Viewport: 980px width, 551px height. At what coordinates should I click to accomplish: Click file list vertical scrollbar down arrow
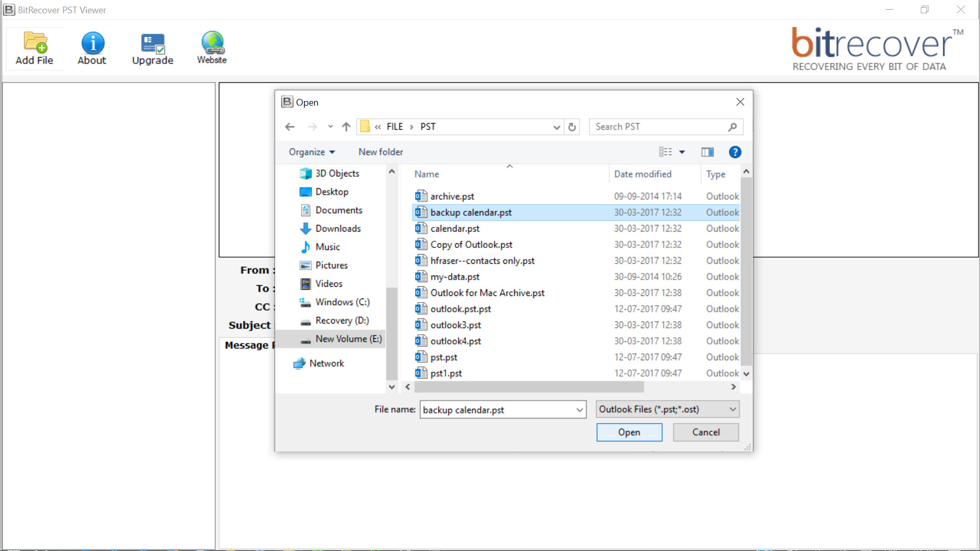(x=746, y=374)
